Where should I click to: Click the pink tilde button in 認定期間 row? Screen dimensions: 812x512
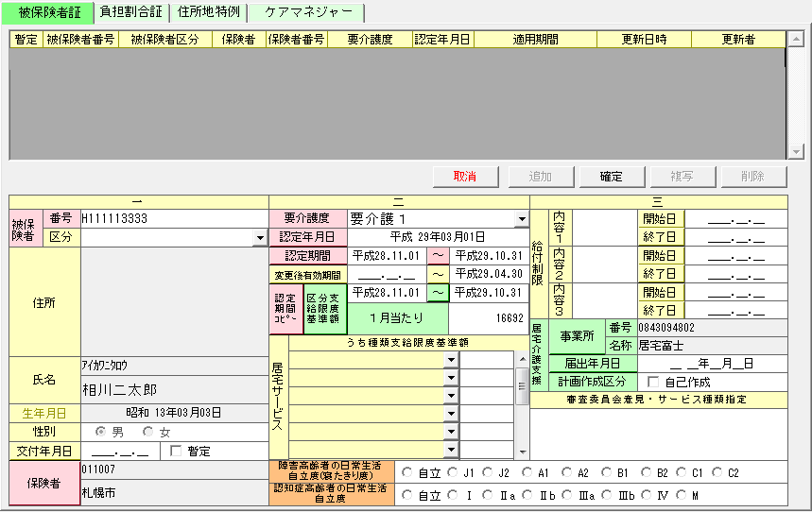(439, 255)
